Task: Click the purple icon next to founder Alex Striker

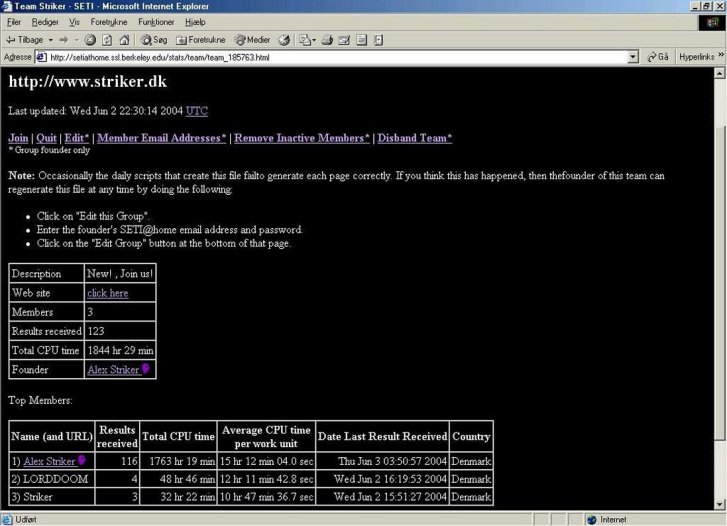Action: (x=145, y=369)
